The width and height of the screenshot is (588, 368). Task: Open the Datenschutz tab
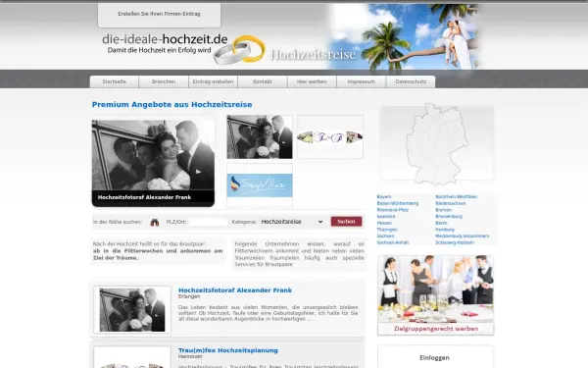point(411,81)
